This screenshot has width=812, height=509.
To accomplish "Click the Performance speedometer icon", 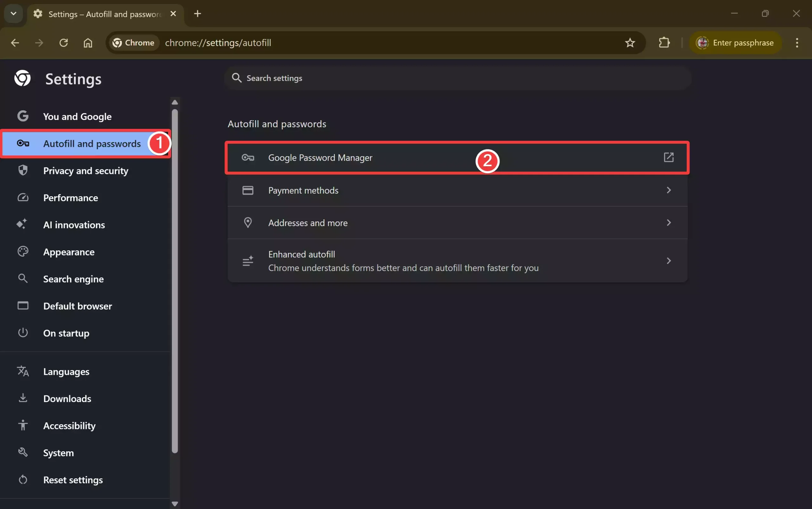I will point(23,197).
